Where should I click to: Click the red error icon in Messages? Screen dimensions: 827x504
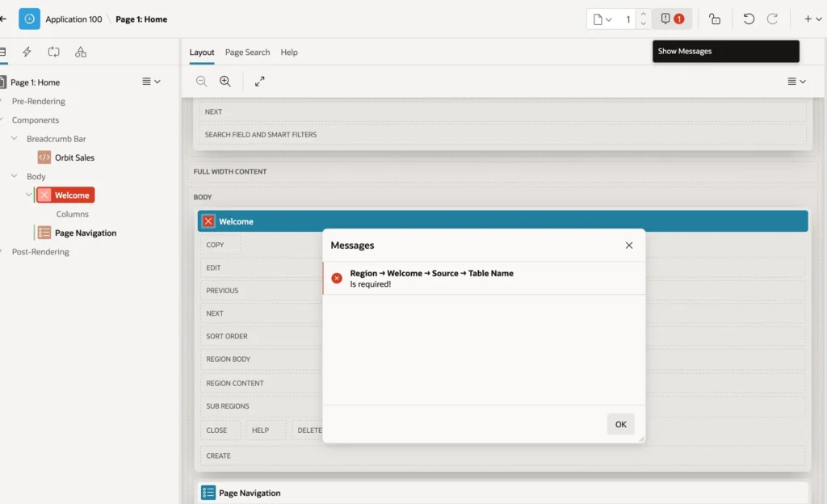337,278
